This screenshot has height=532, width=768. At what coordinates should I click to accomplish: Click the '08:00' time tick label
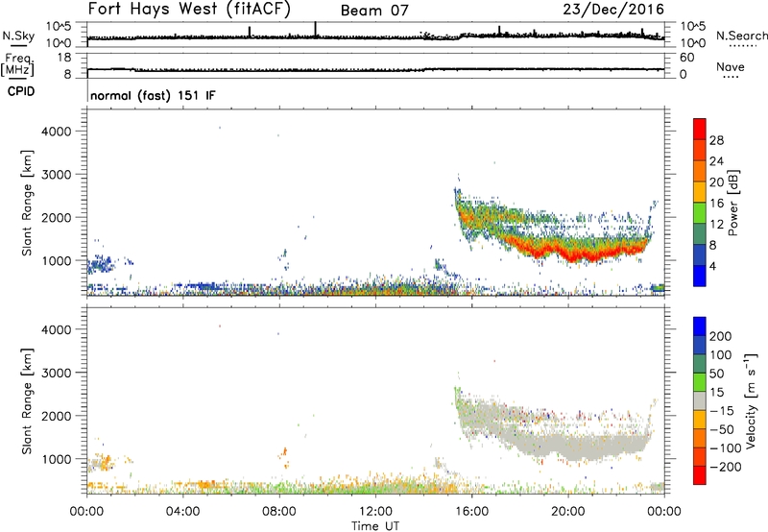click(279, 512)
